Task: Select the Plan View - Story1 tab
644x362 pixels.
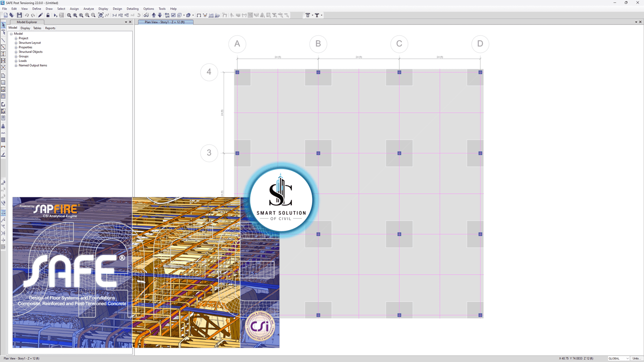Action: point(165,22)
